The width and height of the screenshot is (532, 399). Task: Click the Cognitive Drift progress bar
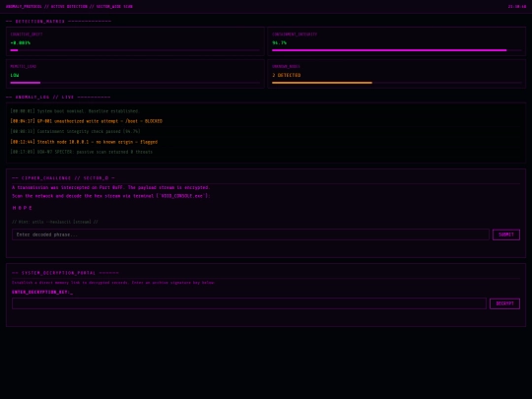[135, 50]
